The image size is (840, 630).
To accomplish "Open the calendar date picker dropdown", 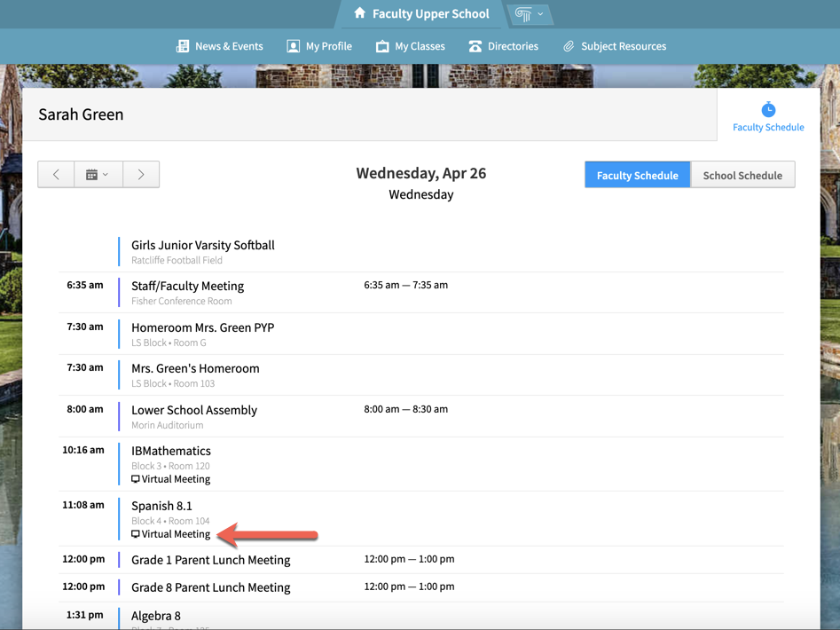I will [98, 174].
